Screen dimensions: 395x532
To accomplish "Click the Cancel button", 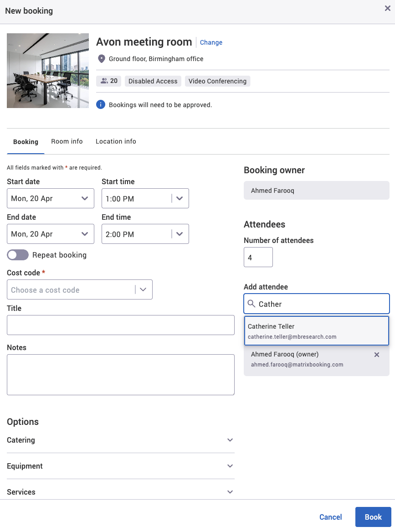I will 331,517.
